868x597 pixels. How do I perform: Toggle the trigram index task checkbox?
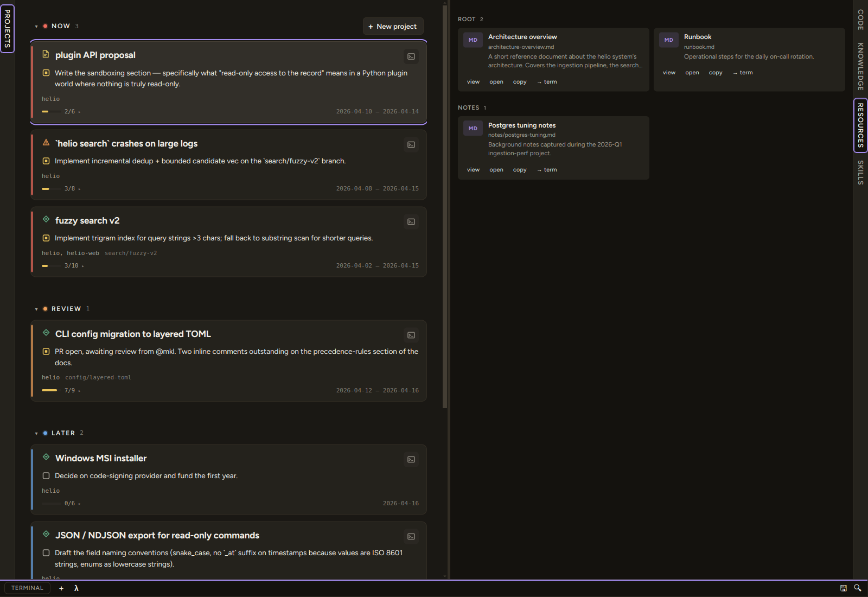tap(46, 238)
